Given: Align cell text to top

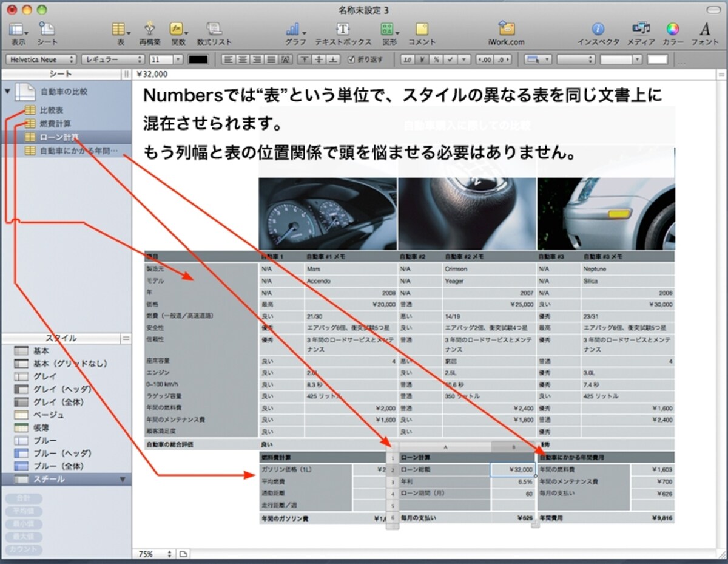Looking at the screenshot, I should tap(305, 59).
